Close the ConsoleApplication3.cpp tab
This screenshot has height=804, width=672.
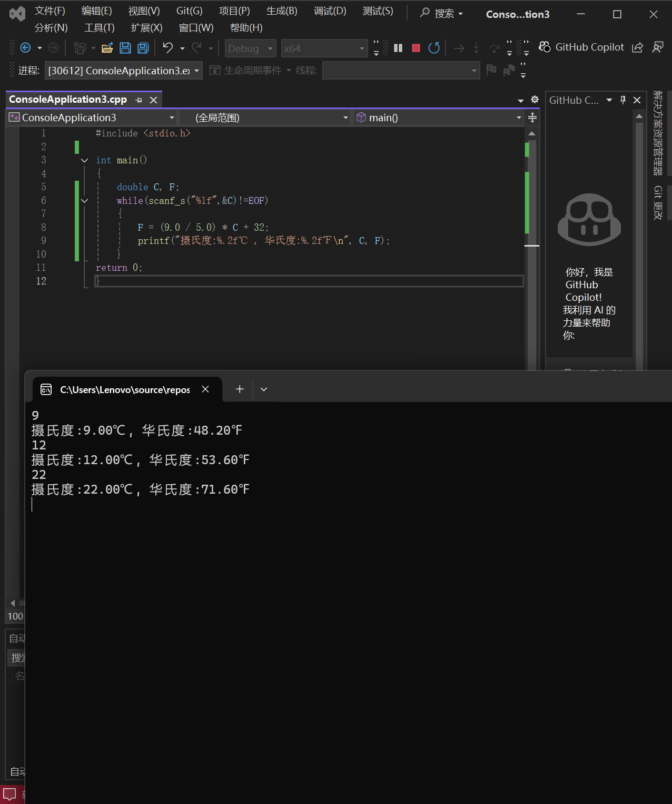[153, 100]
